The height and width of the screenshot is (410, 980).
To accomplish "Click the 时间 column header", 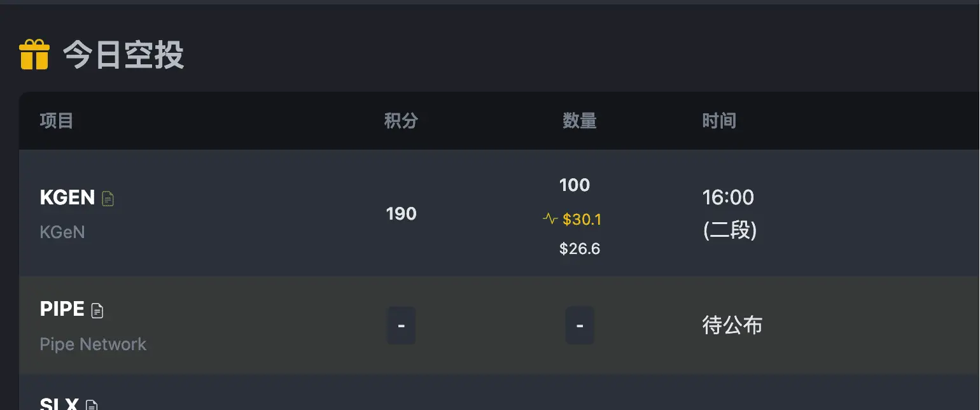I will 719,120.
